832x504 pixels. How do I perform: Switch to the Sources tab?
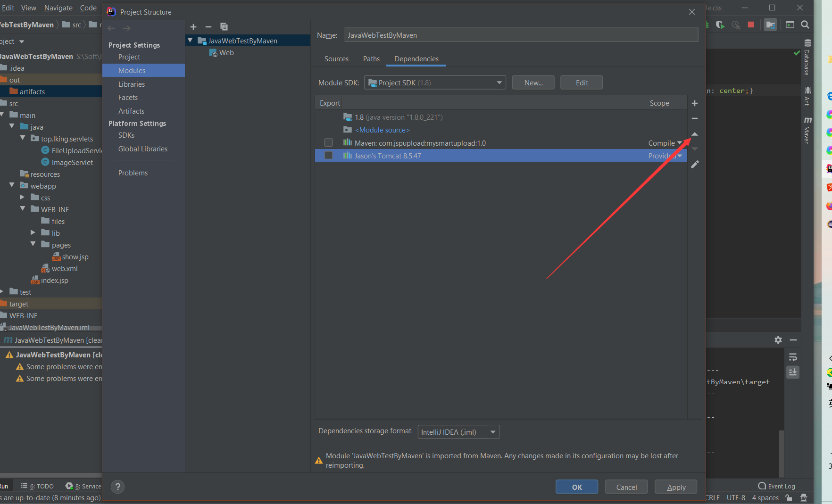point(336,58)
